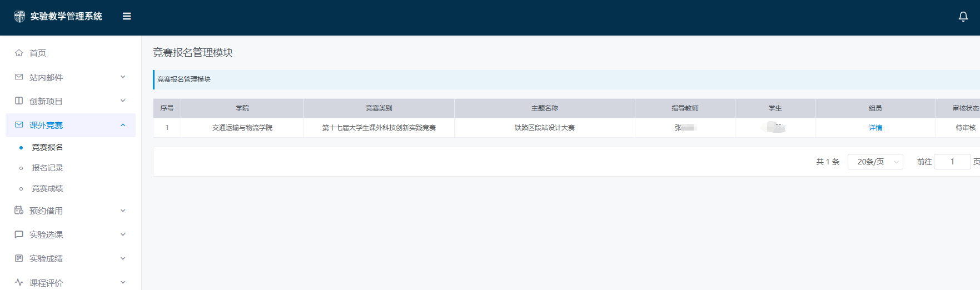The height and width of the screenshot is (290, 980).
Task: Click the notification bell icon
Action: (963, 17)
